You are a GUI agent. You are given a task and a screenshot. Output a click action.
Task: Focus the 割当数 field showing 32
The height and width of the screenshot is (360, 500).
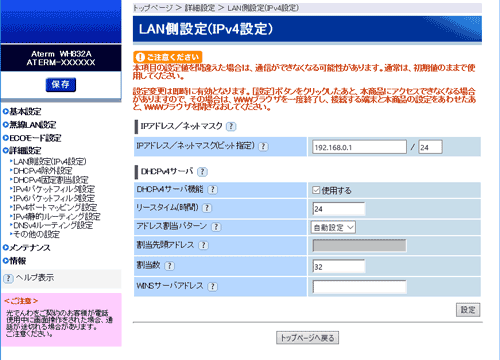[339, 267]
